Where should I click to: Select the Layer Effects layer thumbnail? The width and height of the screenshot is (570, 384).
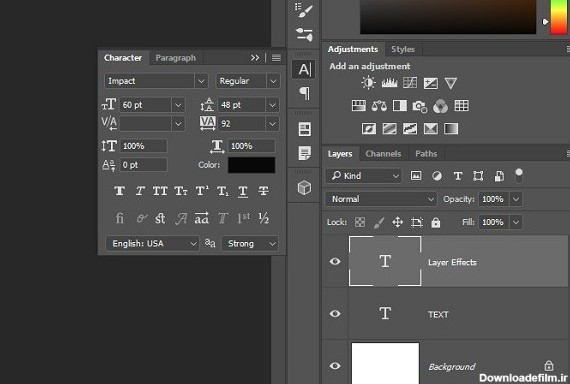pos(385,261)
